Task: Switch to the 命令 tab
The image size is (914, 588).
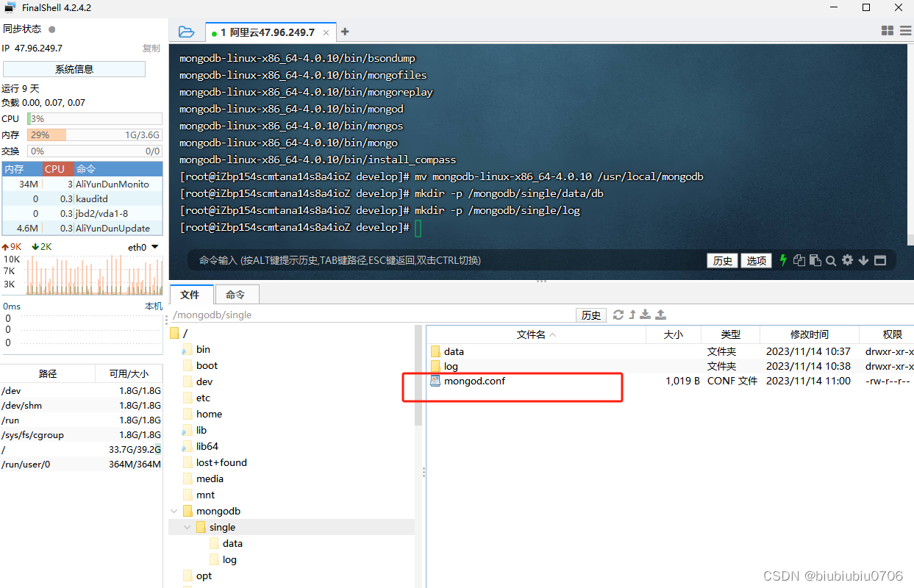Action: tap(236, 293)
